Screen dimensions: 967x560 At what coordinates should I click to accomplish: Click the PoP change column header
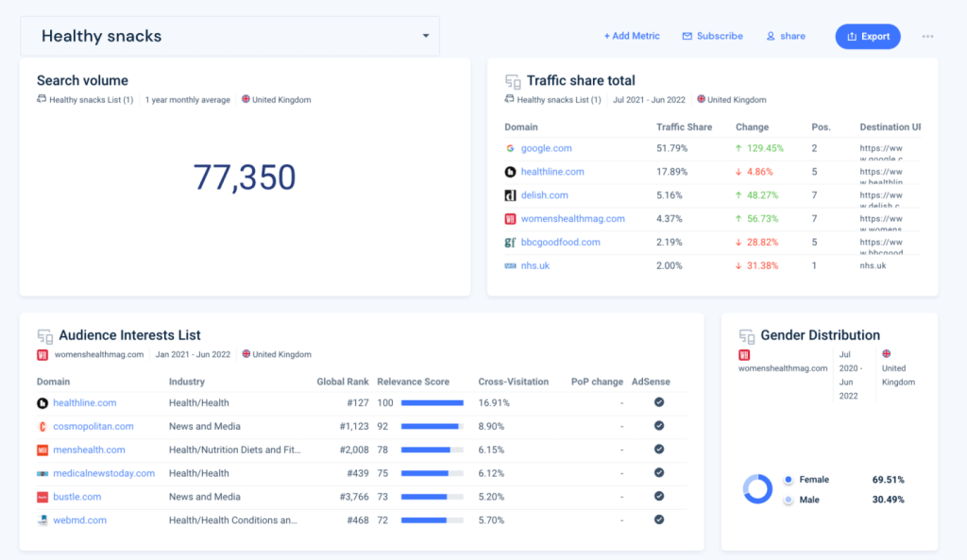(597, 382)
